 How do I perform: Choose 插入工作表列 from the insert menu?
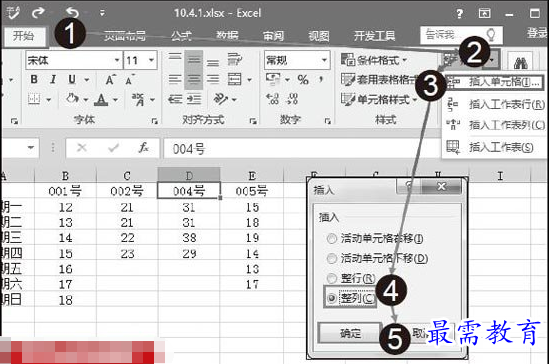(494, 125)
